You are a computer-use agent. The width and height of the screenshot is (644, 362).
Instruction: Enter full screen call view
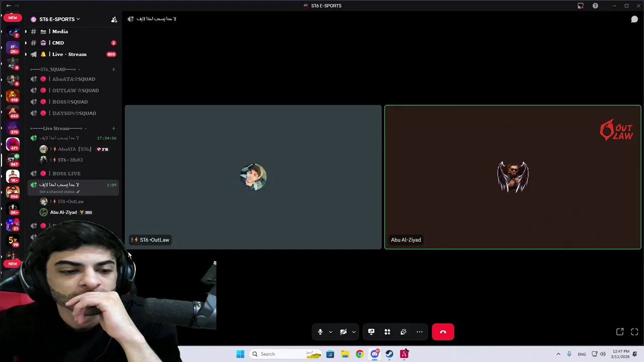(x=634, y=332)
